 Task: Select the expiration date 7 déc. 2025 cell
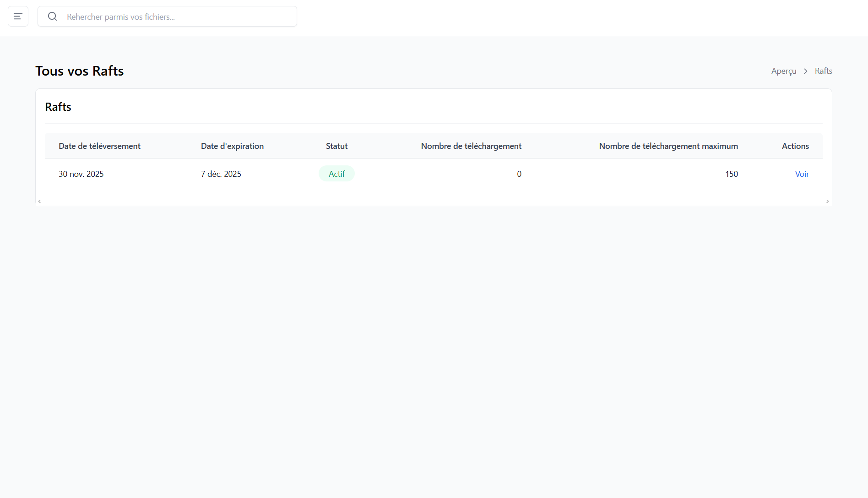(x=221, y=174)
